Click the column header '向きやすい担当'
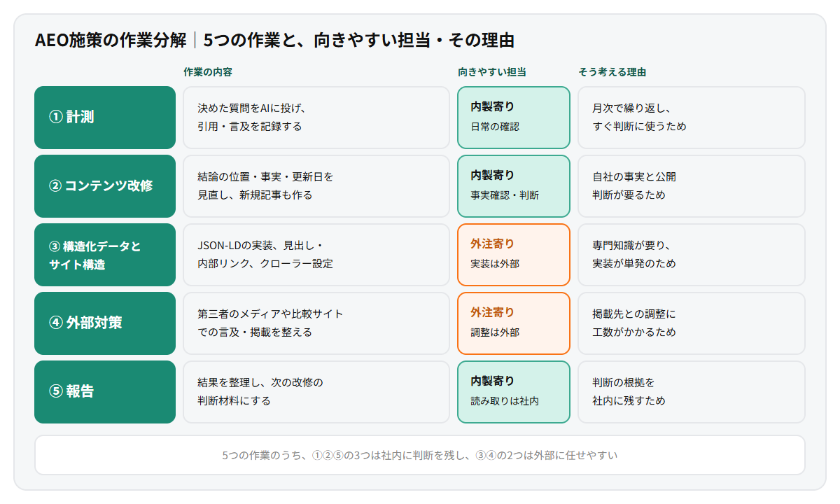 click(492, 72)
